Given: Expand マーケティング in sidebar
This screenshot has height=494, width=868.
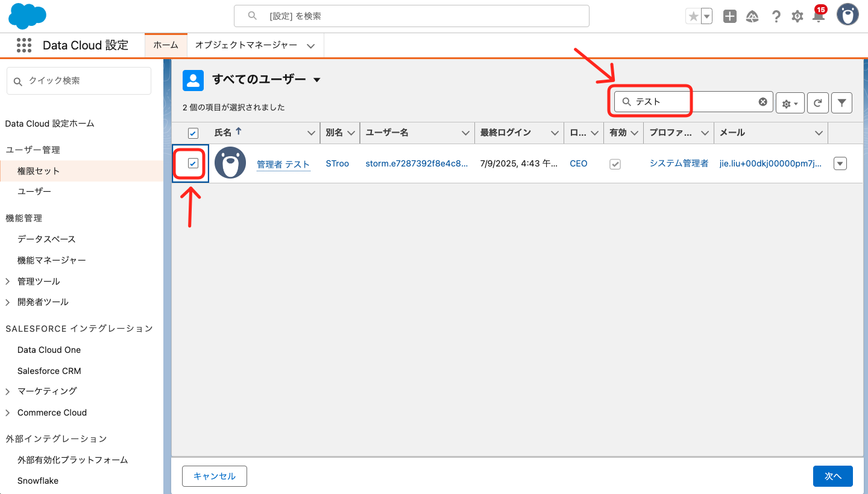Looking at the screenshot, I should pyautogui.click(x=8, y=391).
